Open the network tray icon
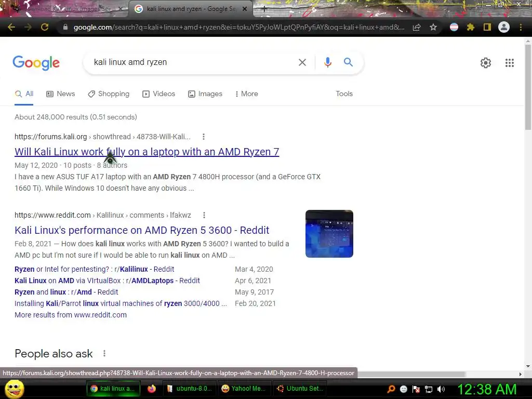The height and width of the screenshot is (399, 532). (x=429, y=389)
